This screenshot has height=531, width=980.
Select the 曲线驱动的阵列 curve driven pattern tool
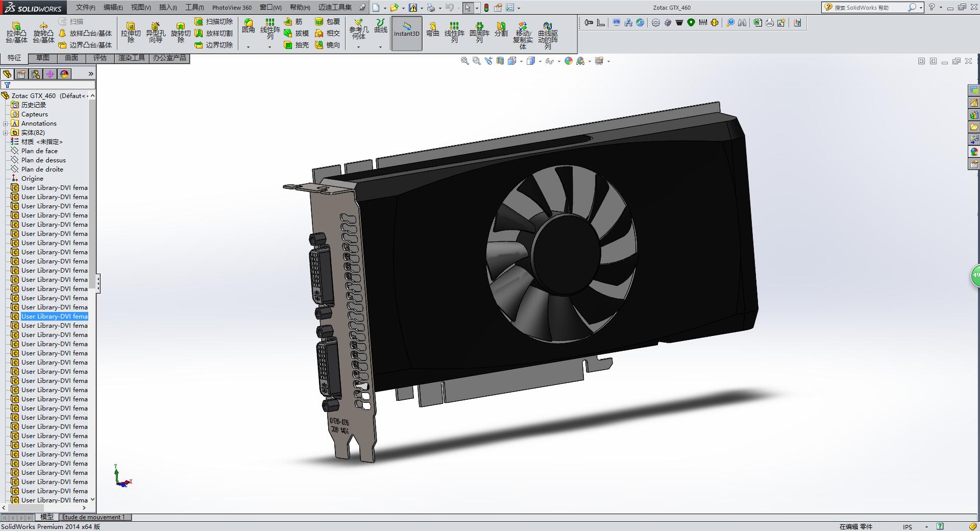tap(548, 36)
